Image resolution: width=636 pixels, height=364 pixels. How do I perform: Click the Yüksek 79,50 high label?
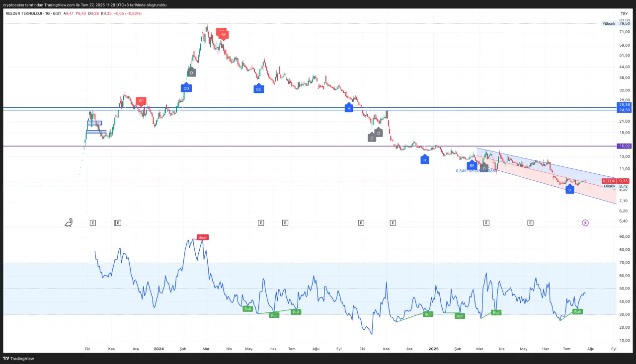click(616, 23)
